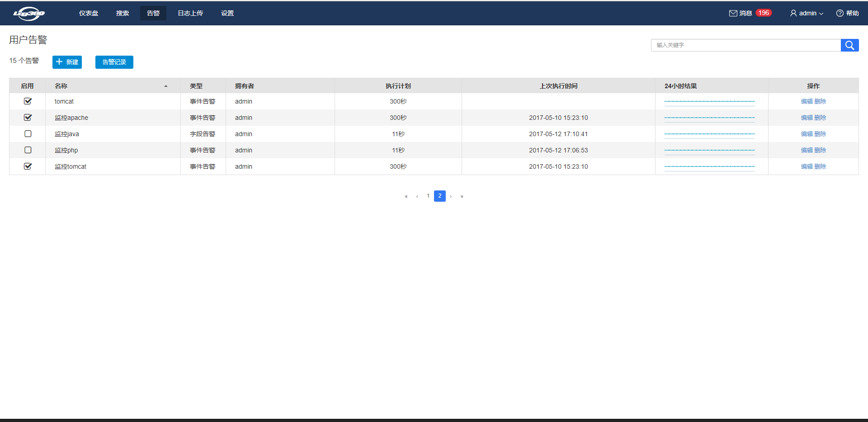Image resolution: width=868 pixels, height=422 pixels.
Task: Click tomcat 24小时结果 sparkline
Action: pyautogui.click(x=710, y=102)
